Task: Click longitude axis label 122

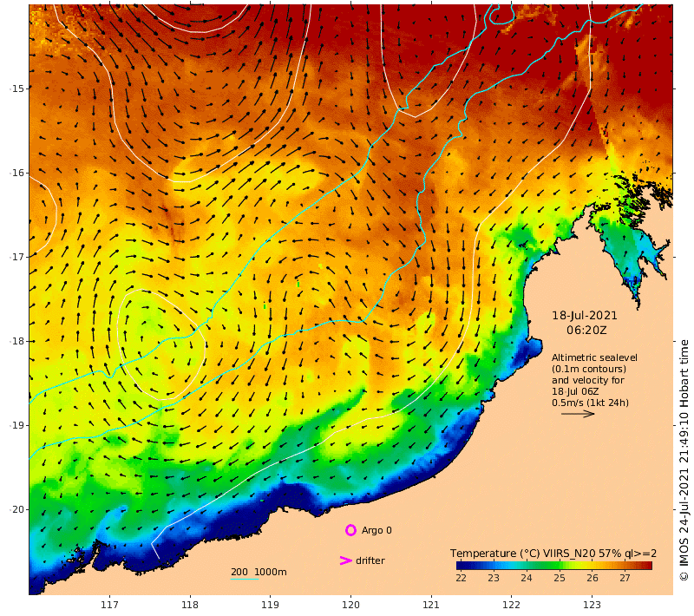Action: pos(512,605)
